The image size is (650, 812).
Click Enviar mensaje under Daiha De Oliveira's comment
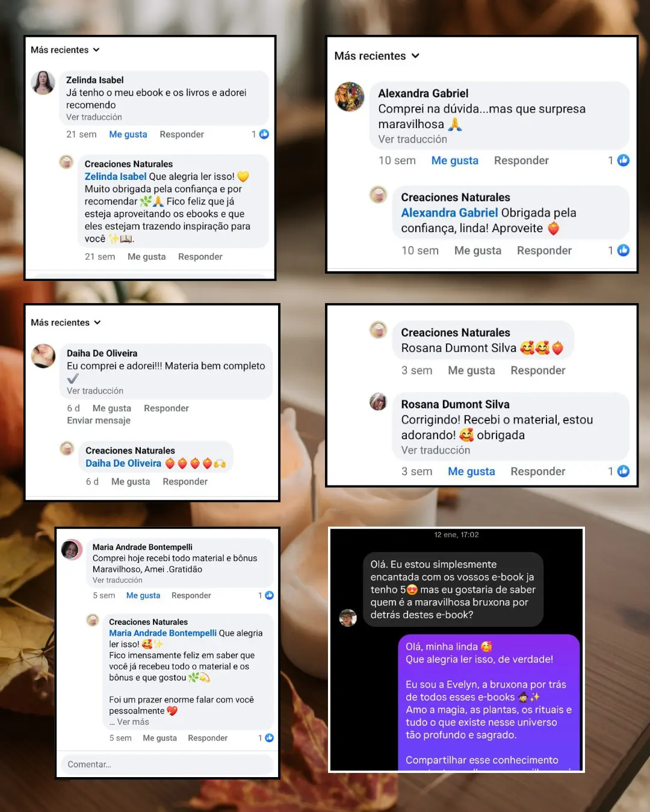[99, 420]
